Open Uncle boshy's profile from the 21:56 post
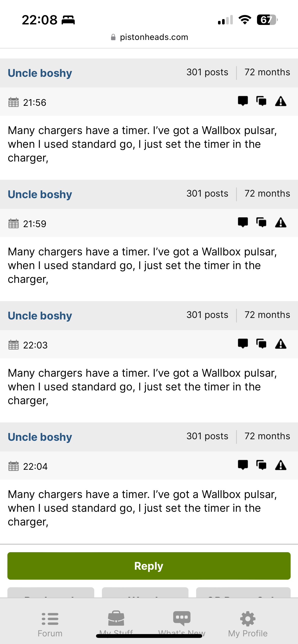The width and height of the screenshot is (298, 644). pyautogui.click(x=40, y=73)
